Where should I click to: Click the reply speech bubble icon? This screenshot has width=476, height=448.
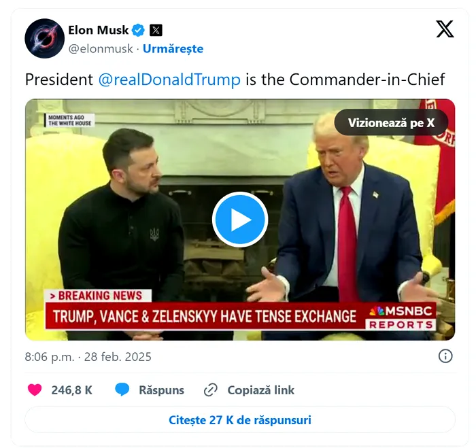(x=122, y=390)
